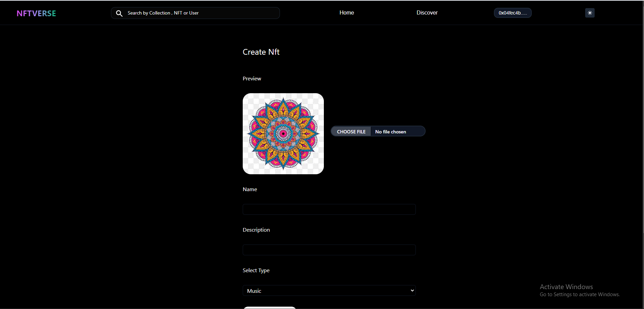Click the mandala preview image

click(x=283, y=134)
